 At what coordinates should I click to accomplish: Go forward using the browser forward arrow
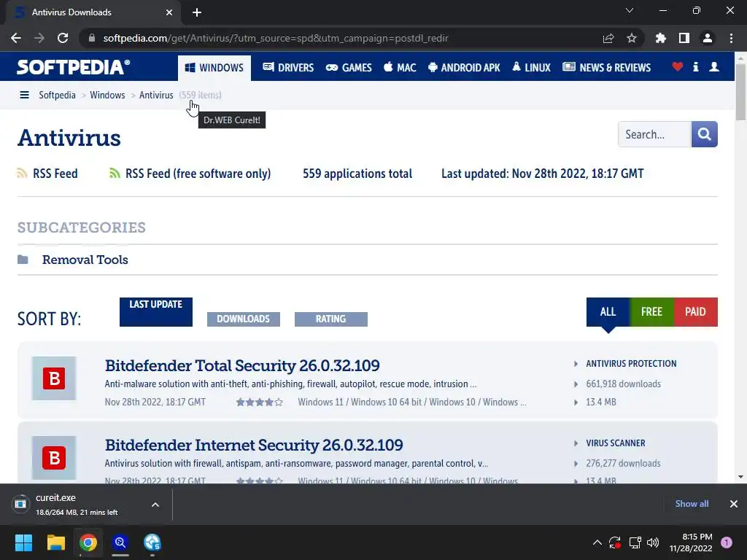click(39, 38)
